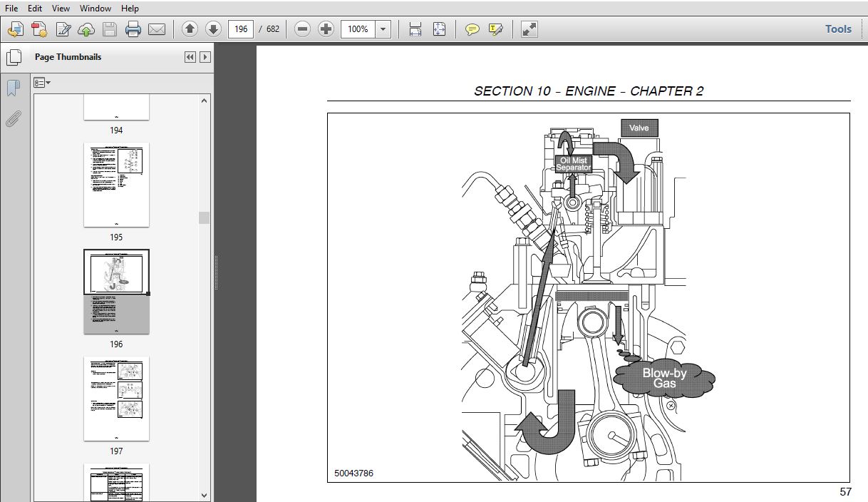This screenshot has width=868, height=502.
Task: Collapse the Page Thumbnails panel
Action: (x=190, y=57)
